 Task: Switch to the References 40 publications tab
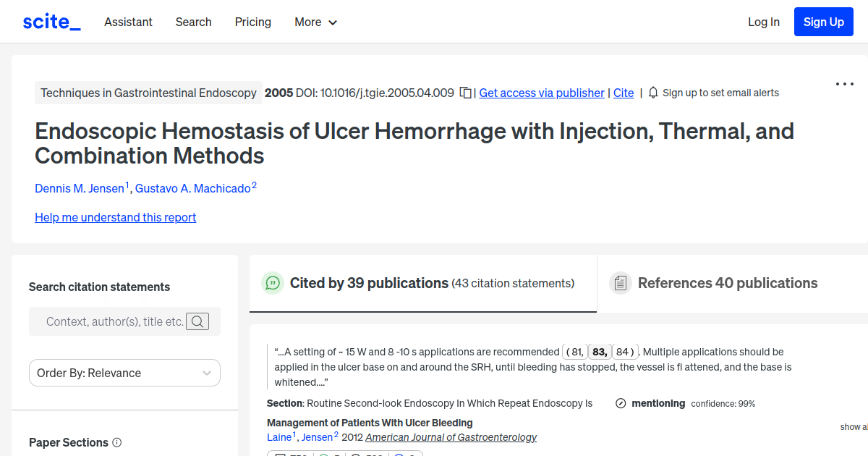(x=728, y=283)
